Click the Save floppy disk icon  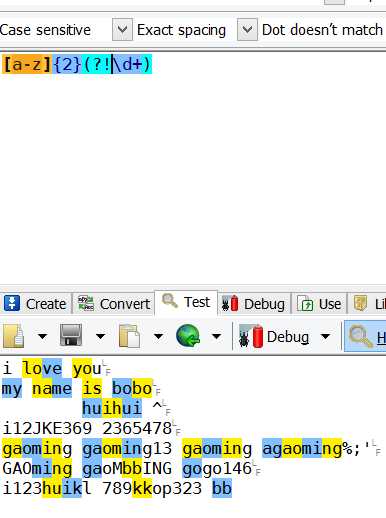(71, 335)
